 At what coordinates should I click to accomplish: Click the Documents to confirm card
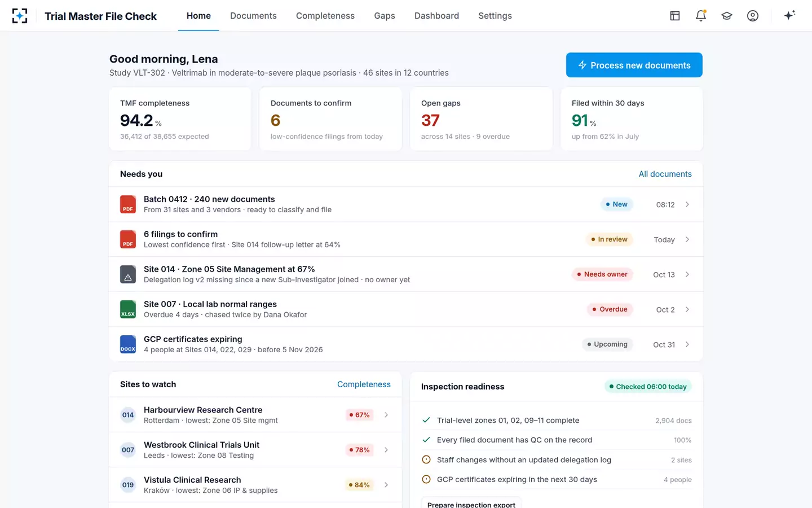[x=330, y=119]
